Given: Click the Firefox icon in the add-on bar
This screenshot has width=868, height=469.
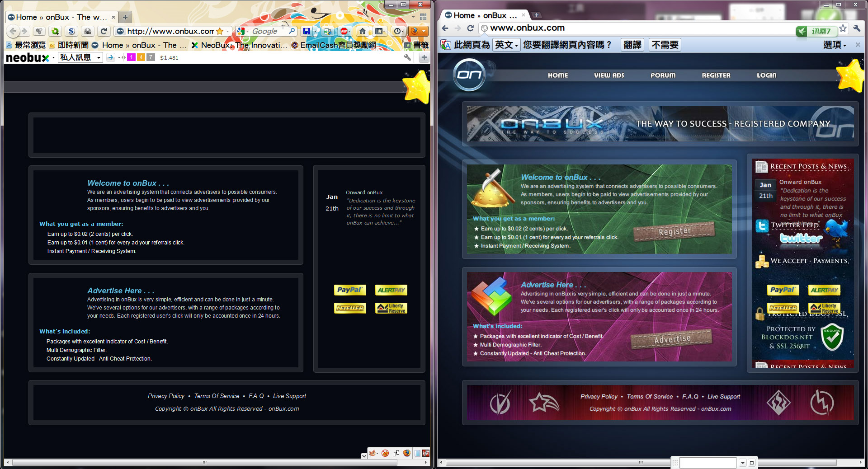Looking at the screenshot, I should pos(407,453).
